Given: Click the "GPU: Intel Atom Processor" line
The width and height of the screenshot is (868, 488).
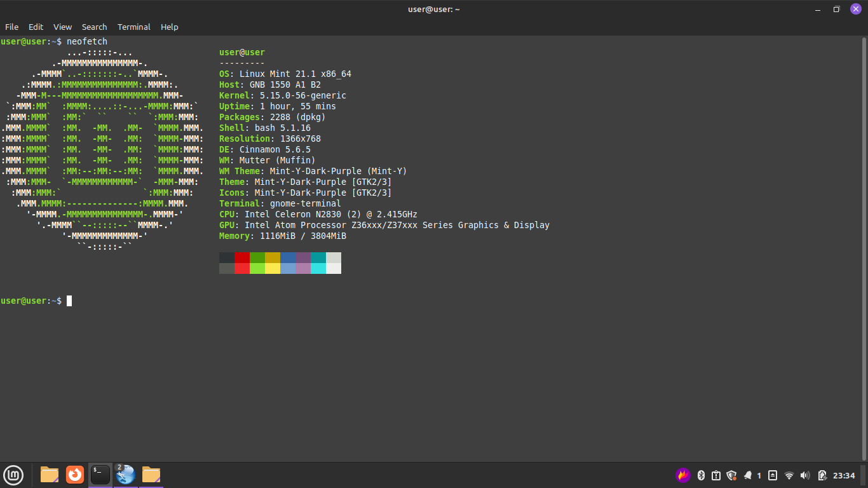Looking at the screenshot, I should point(384,225).
